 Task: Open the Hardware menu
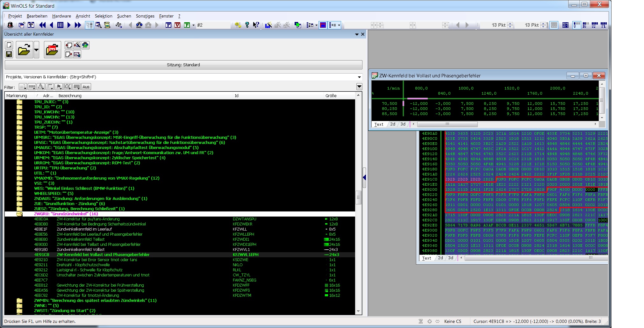coord(61,16)
